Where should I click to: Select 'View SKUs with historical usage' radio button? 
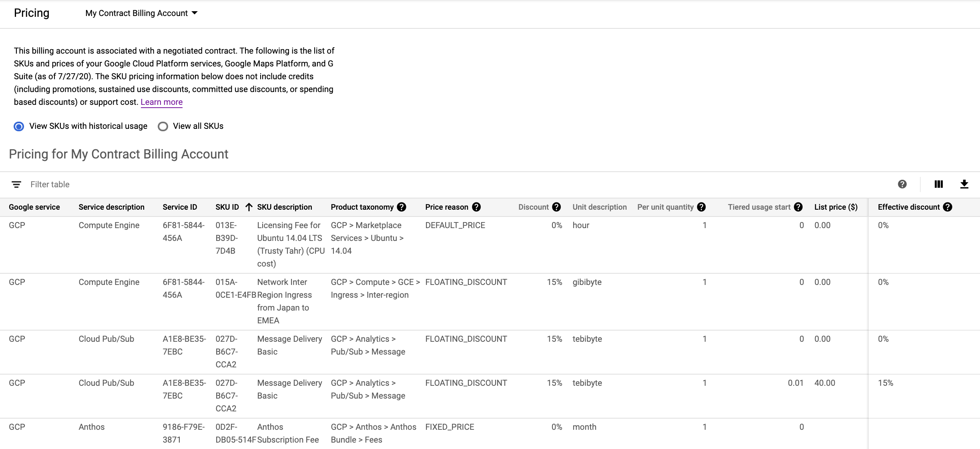click(19, 126)
